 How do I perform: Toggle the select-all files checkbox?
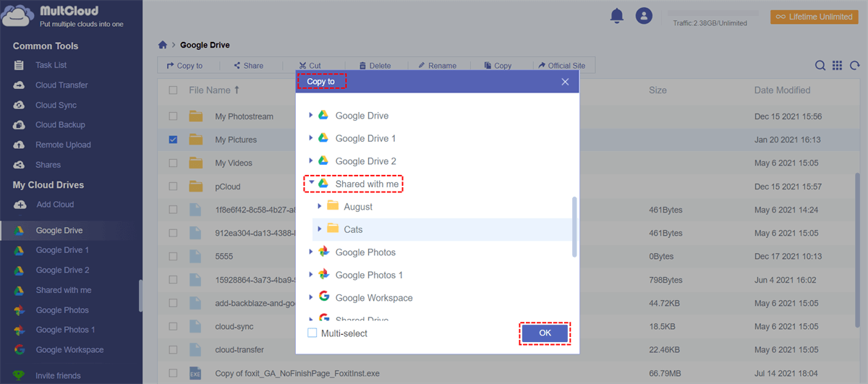tap(173, 90)
